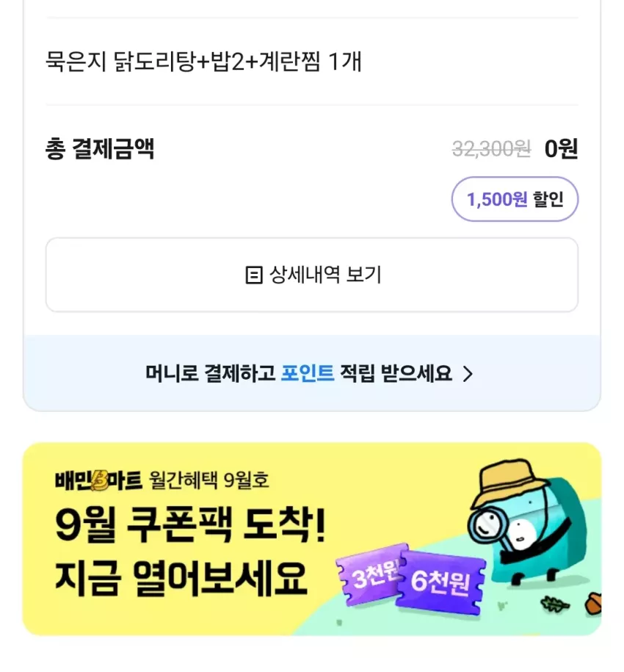Screen dimensions: 624x672
Task: Tap the purple 6천원 coupon ticket icon
Action: coord(440,582)
